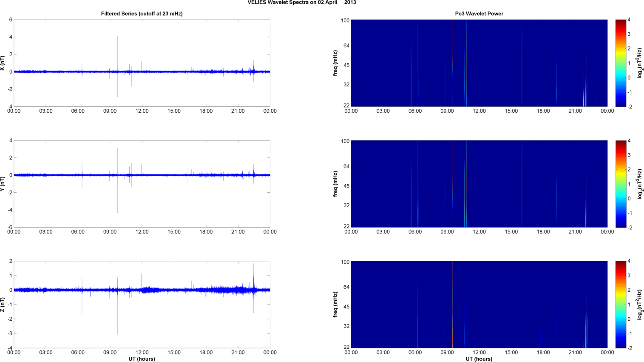644x362 pixels.
Task: Click the bright 22:00 streak in the X spectrogram
Action: [586, 81]
